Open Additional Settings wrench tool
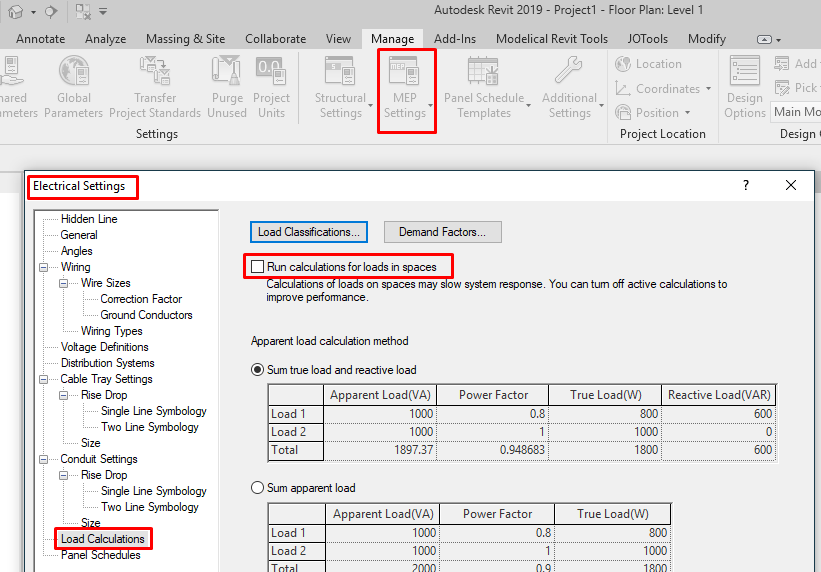Image resolution: width=821 pixels, height=572 pixels. tap(569, 87)
